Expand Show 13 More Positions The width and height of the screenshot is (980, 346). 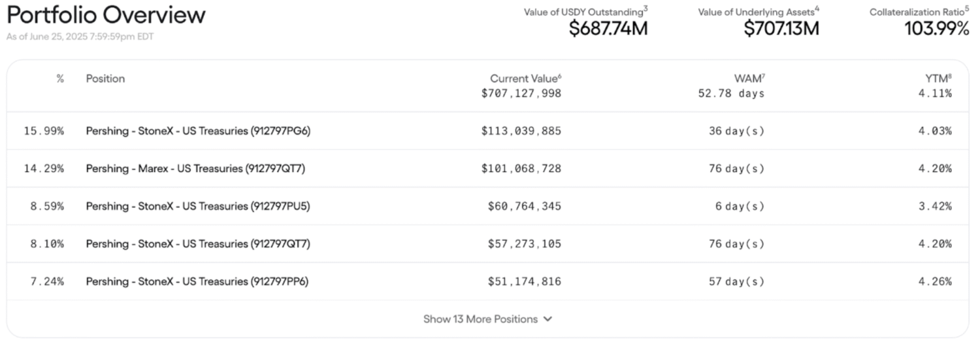coord(480,319)
